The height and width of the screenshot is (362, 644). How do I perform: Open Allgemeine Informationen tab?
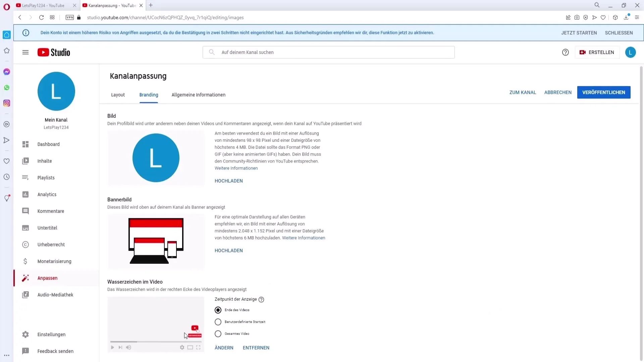point(199,95)
